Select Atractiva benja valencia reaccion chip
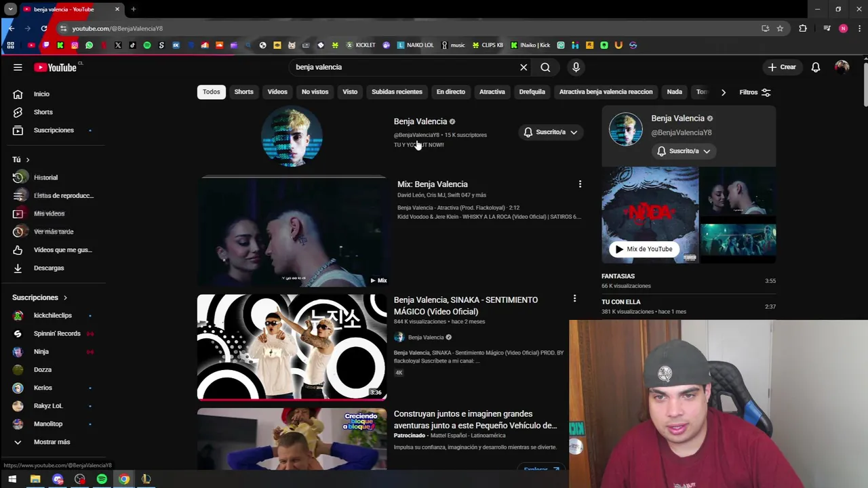The image size is (868, 488). pos(606,92)
